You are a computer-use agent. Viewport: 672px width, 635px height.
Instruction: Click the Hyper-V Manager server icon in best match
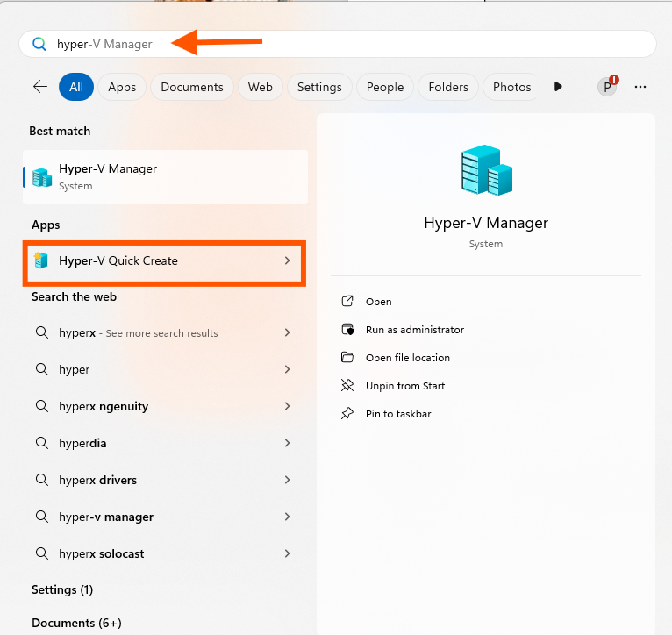tap(42, 177)
